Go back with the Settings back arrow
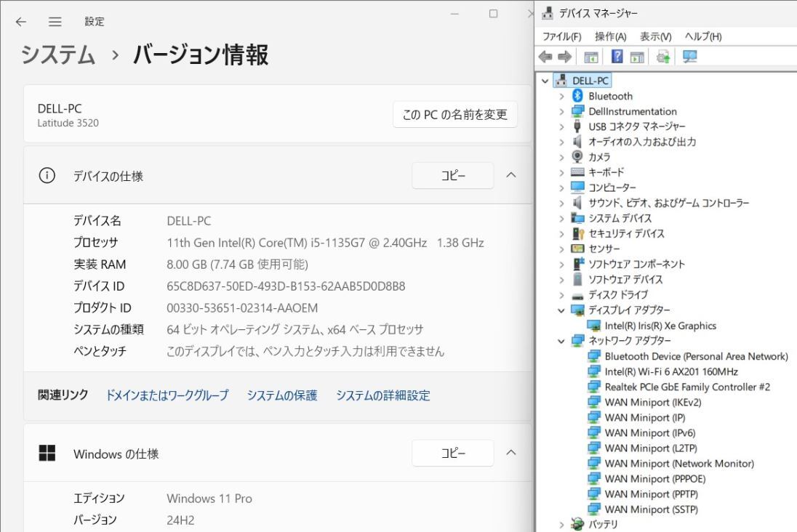Viewport: 797px width, 532px height. point(21,22)
